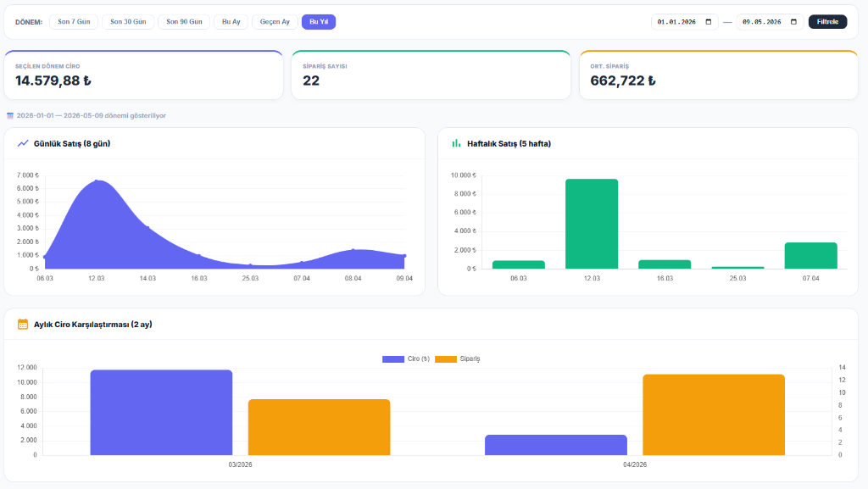Click the 12.03 green weekly sales bar

[x=592, y=224]
